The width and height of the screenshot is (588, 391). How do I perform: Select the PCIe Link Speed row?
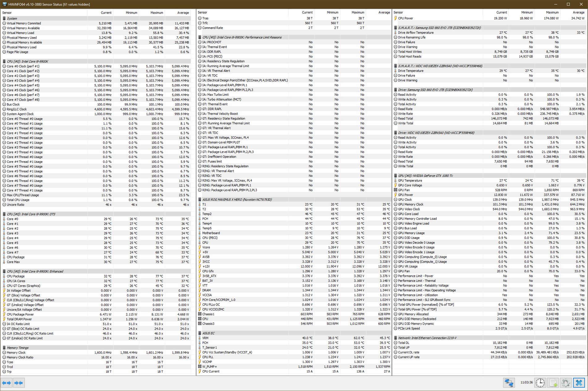490,328
